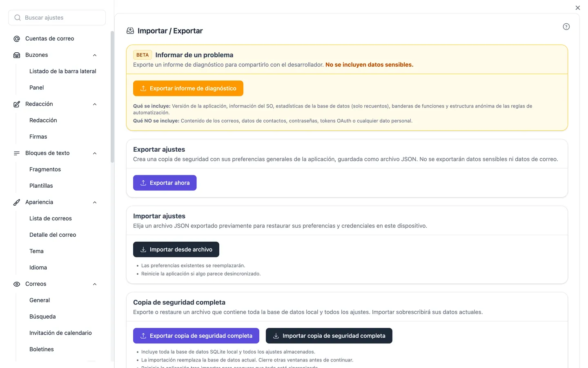Click the search magnifier icon
Viewport: 588px width, 368px height.
click(18, 18)
